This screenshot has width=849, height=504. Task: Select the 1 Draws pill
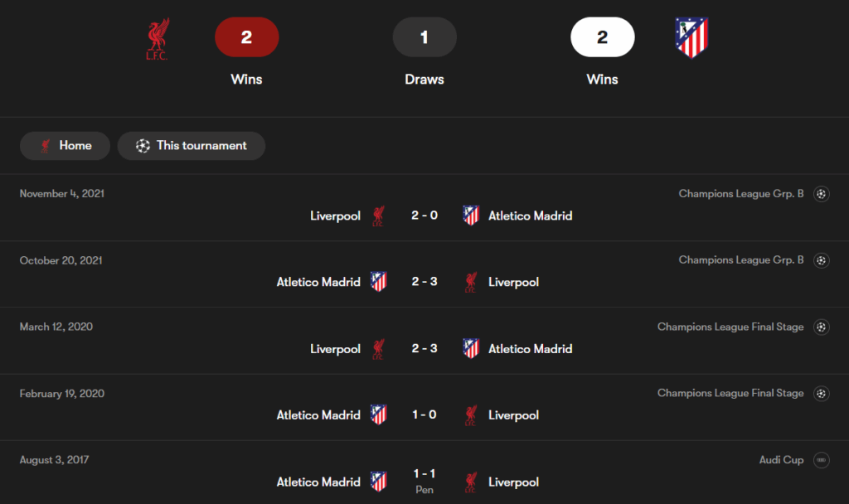pyautogui.click(x=424, y=36)
